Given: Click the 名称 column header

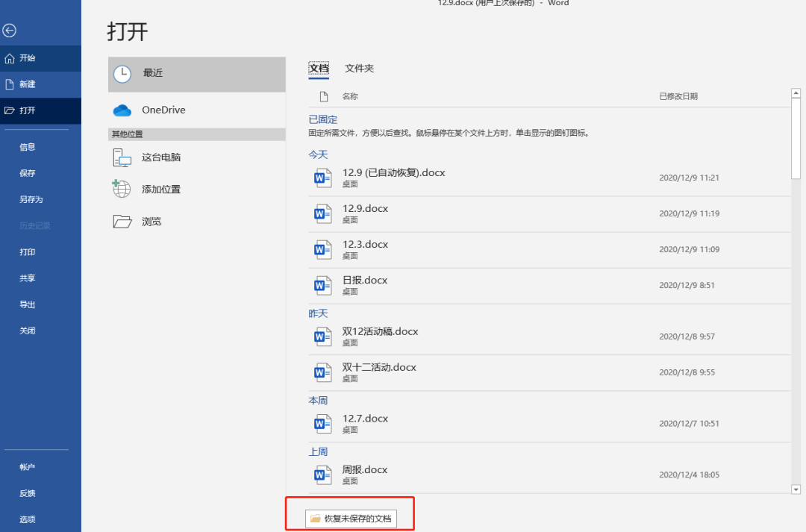Looking at the screenshot, I should pos(350,97).
